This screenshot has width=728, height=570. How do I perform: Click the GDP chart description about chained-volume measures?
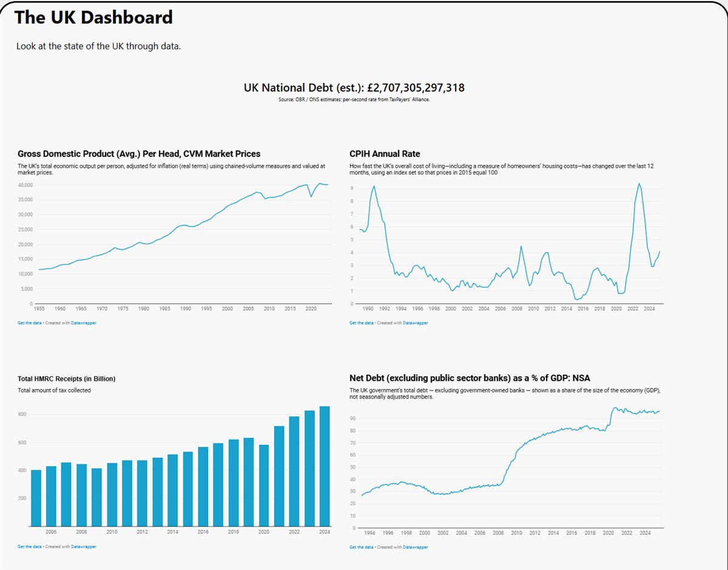pyautogui.click(x=172, y=169)
